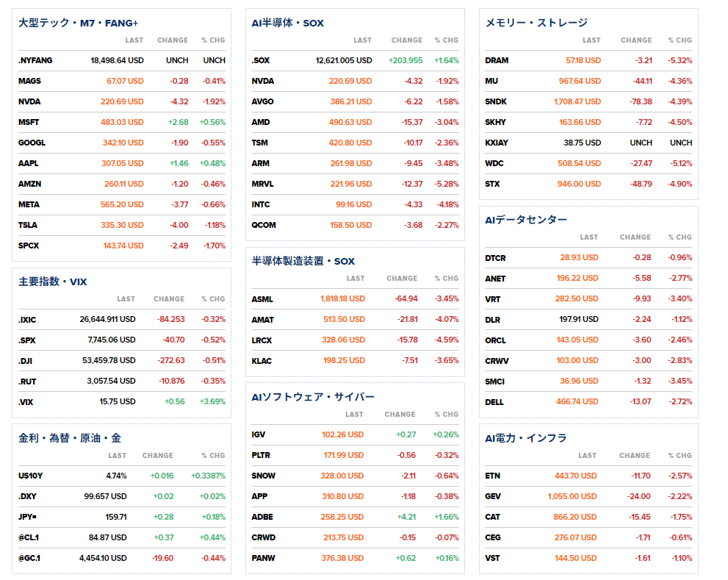Viewport: 728px width, 580px height.
Task: Select the AMAT ticker symbol
Action: tap(263, 320)
